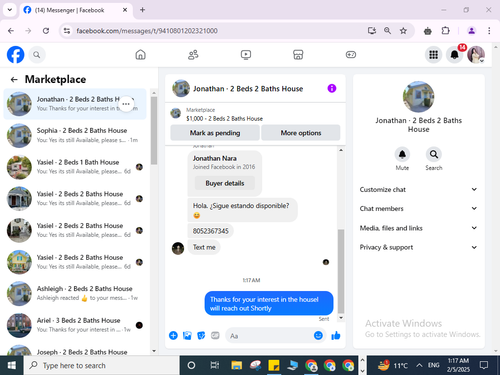Open Task View icon on taskbar
The width and height of the screenshot is (500, 375).
click(x=214, y=366)
